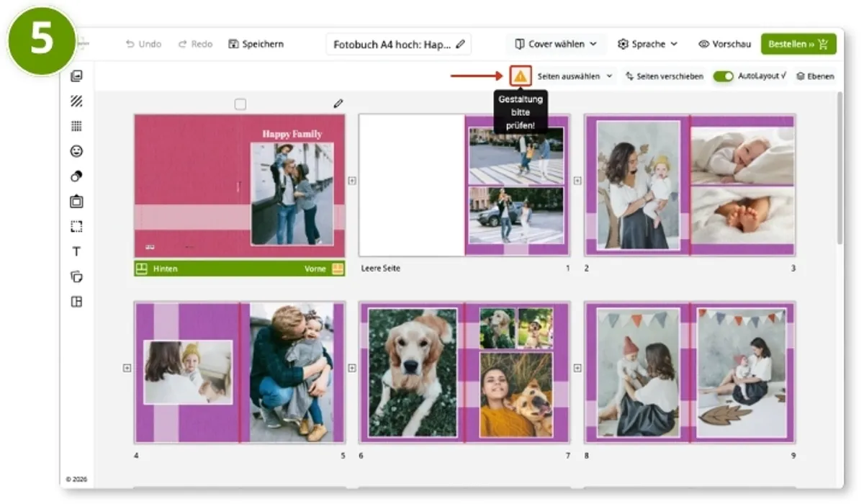Click the green Bestellen order button
The height and width of the screenshot is (504, 864).
tap(798, 44)
